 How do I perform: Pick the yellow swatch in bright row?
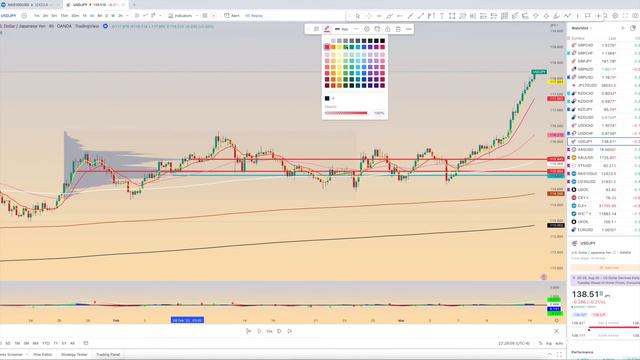[339, 47]
